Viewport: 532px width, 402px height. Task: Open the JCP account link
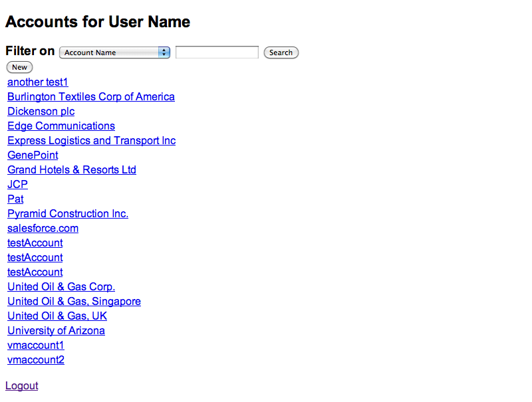18,184
